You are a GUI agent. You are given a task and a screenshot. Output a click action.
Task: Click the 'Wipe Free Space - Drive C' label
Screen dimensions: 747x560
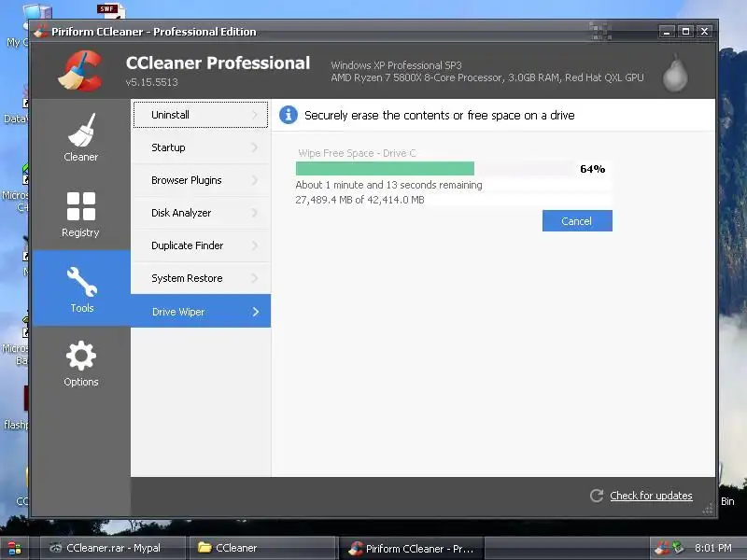357,153
